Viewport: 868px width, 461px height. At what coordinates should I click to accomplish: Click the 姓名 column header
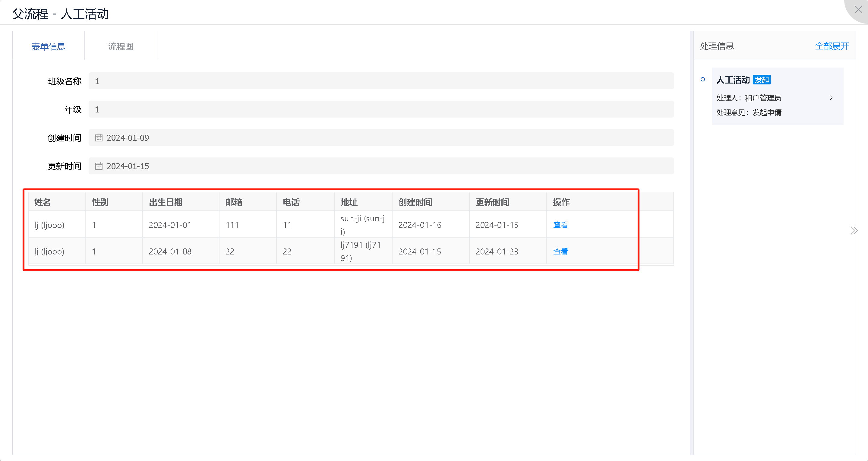tap(43, 202)
